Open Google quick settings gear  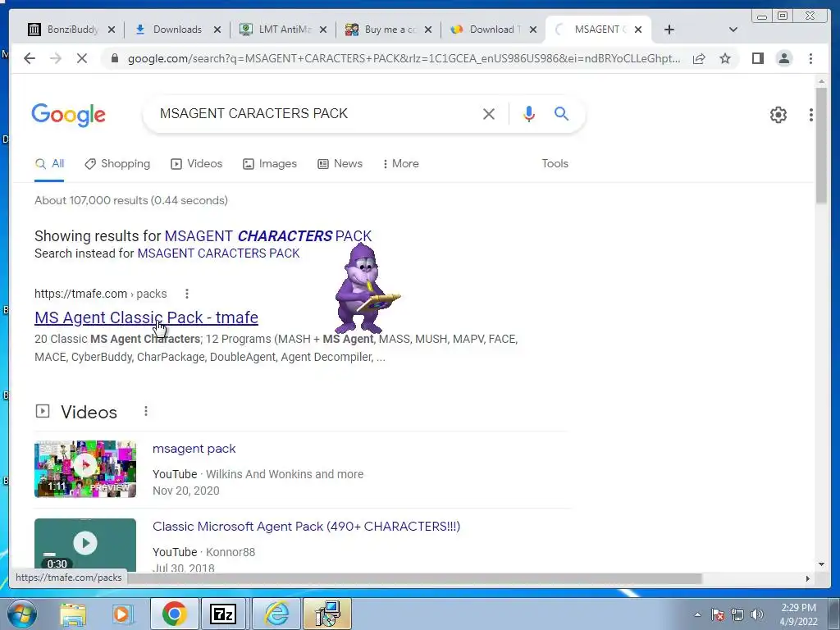(778, 115)
